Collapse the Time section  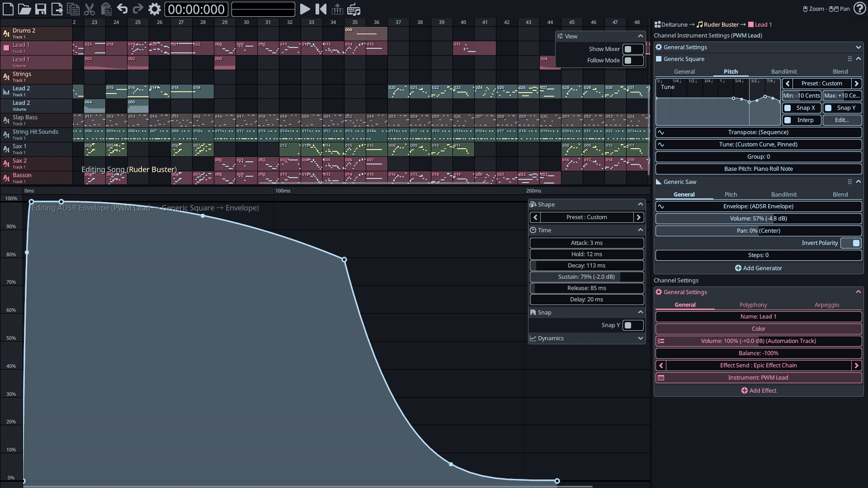[x=640, y=230]
